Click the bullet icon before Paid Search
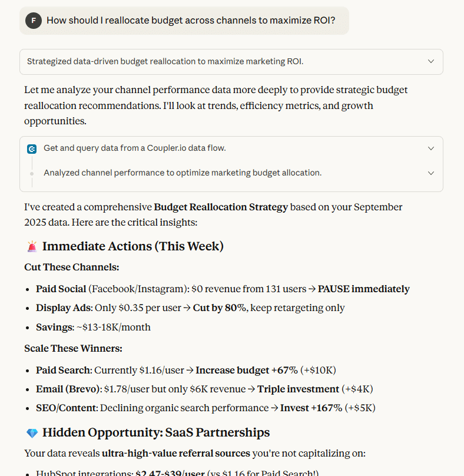 (26, 370)
